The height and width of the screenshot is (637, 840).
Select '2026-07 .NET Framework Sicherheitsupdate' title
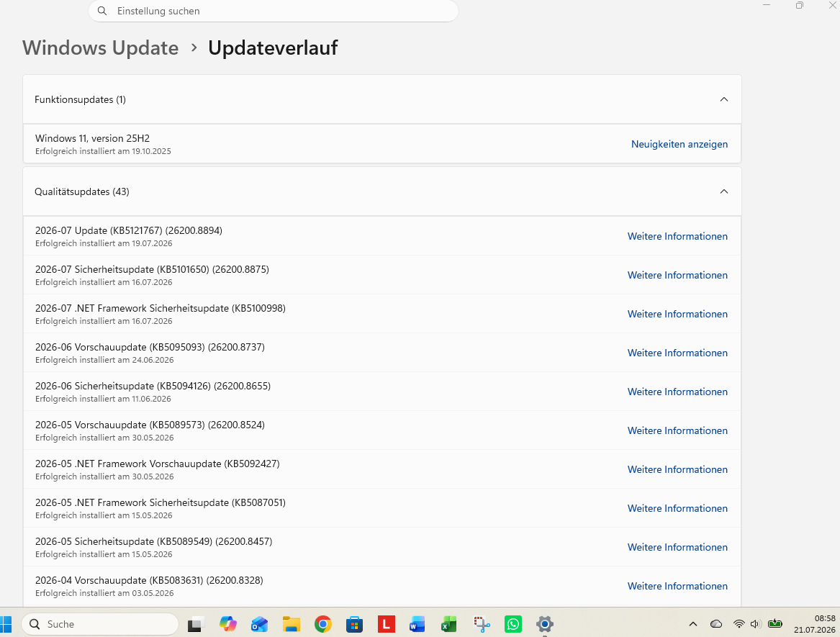coord(161,309)
